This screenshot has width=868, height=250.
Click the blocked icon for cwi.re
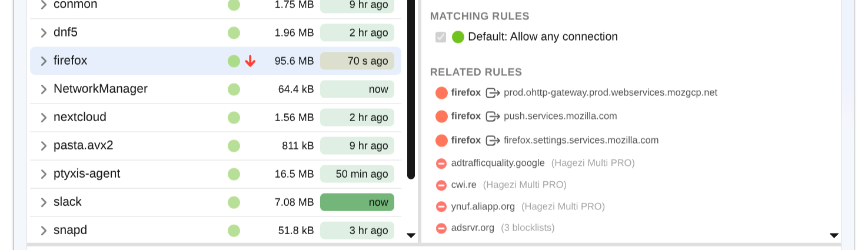coord(441,185)
